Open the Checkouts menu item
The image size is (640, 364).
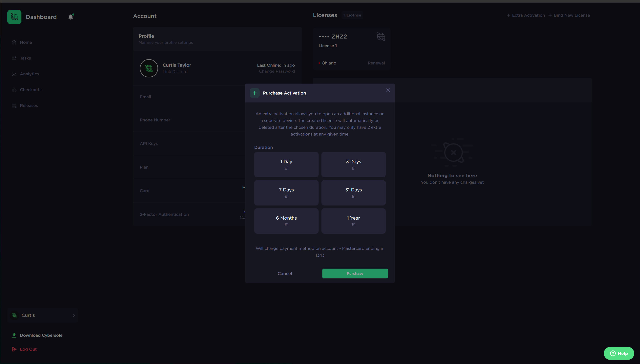31,90
